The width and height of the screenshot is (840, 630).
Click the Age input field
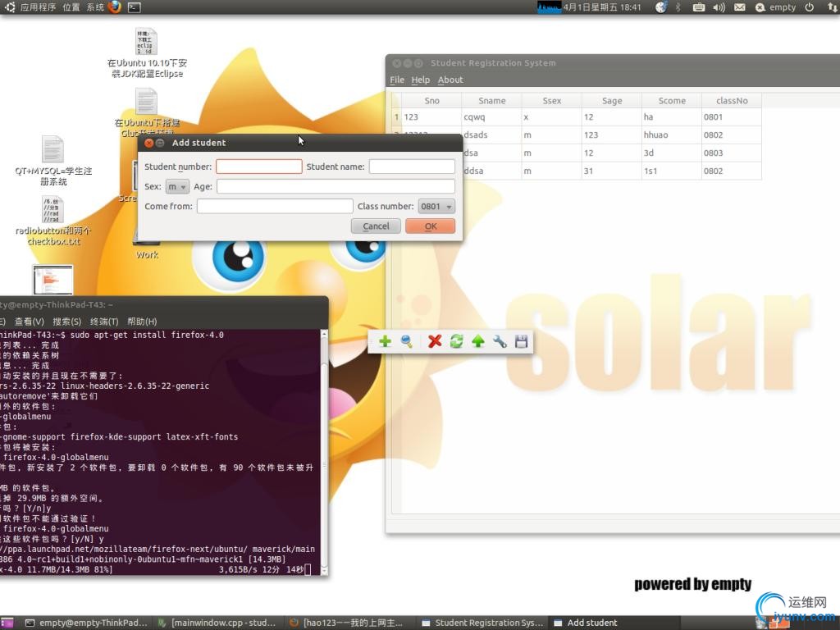pos(336,186)
